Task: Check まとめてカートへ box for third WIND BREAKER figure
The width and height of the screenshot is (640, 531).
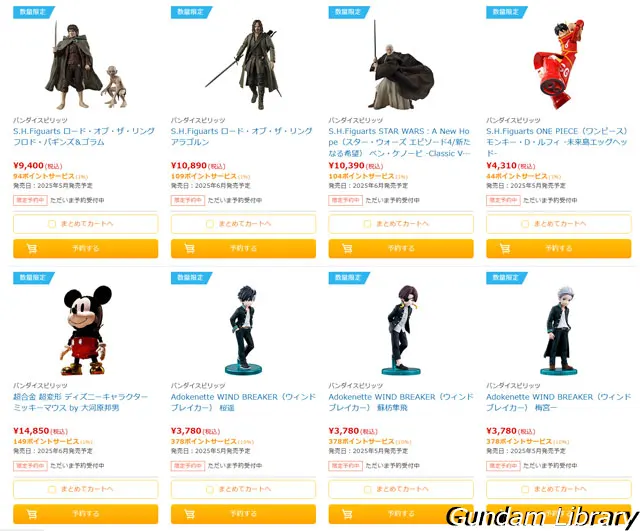Action: (x=525, y=489)
